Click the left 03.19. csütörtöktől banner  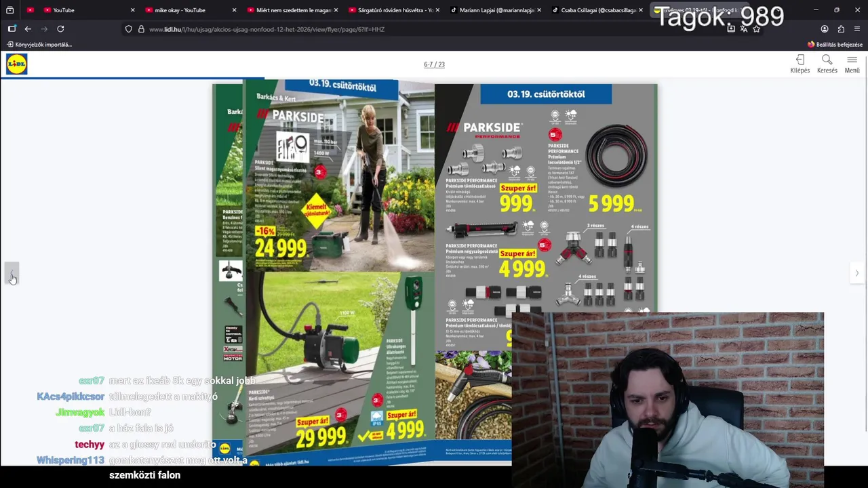pos(342,87)
